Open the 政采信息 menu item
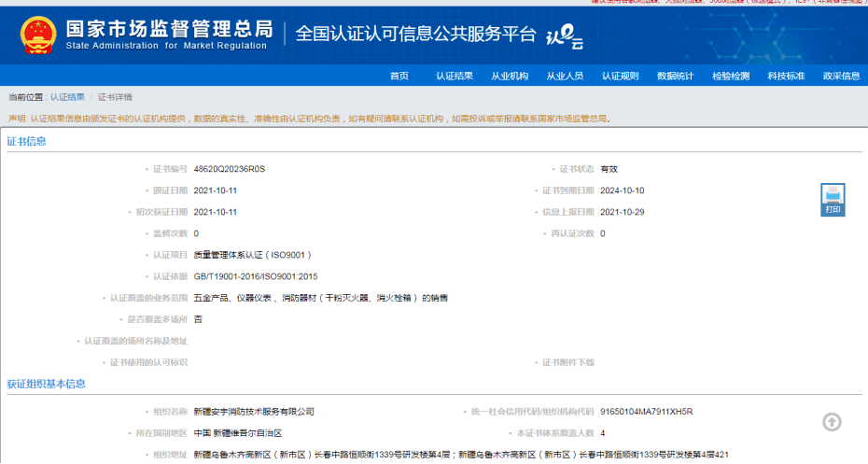The width and height of the screenshot is (868, 464). click(842, 76)
